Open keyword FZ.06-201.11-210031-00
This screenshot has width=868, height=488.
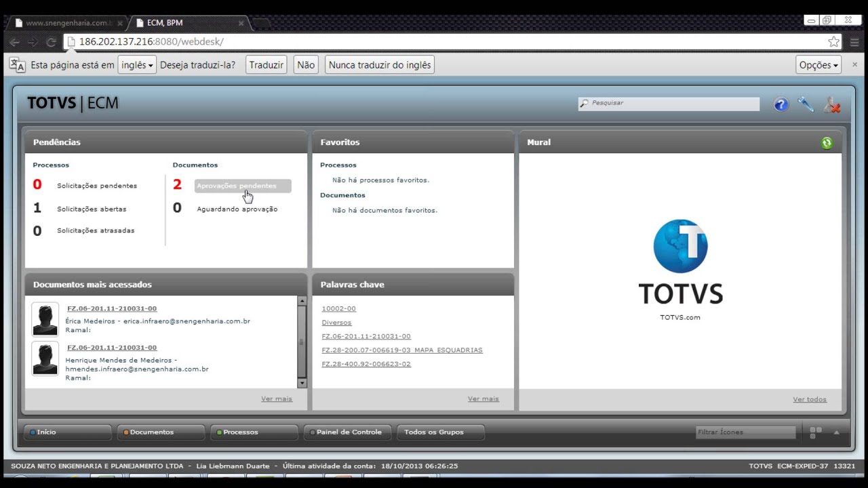coord(366,336)
